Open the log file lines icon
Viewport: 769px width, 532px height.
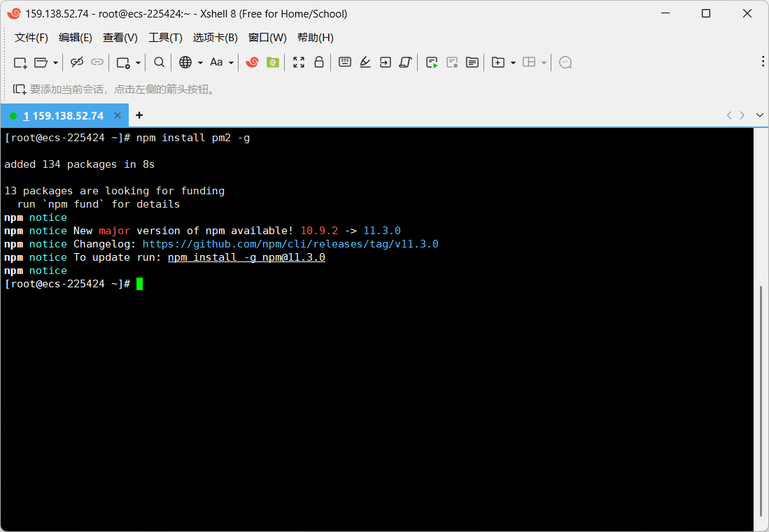(472, 62)
